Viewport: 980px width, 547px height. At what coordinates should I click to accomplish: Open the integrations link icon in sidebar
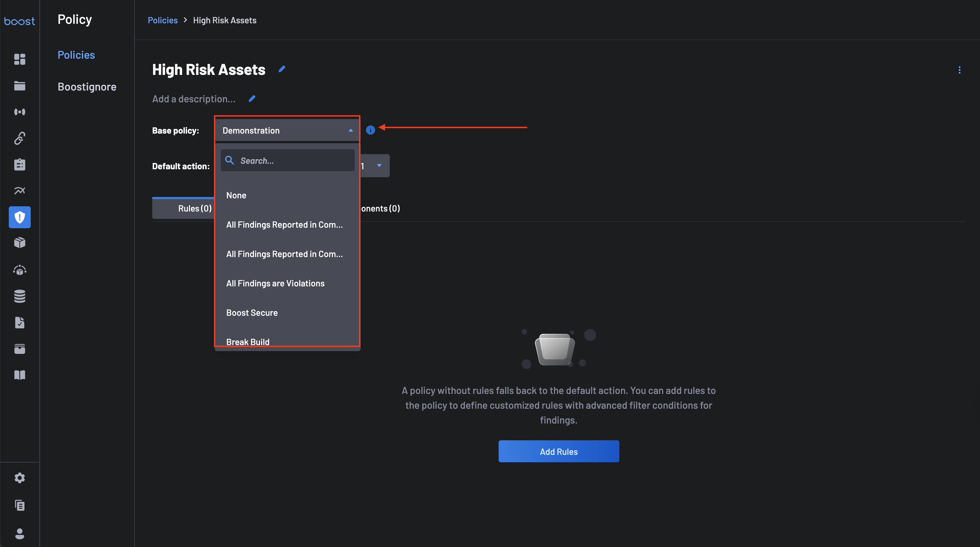pos(19,138)
